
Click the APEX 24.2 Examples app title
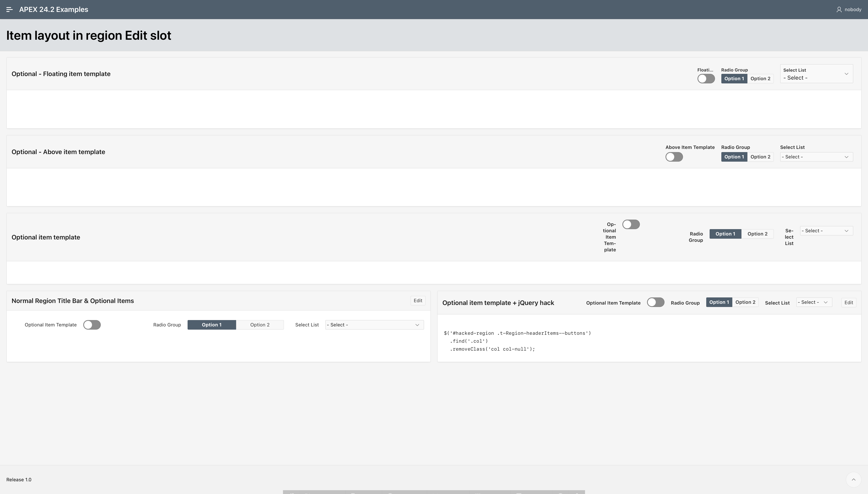pos(54,10)
